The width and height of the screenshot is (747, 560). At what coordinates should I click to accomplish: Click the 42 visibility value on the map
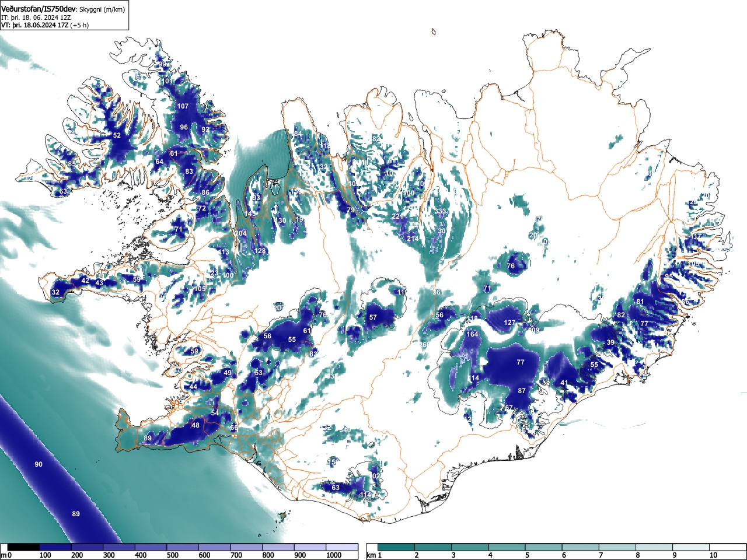pos(85,281)
